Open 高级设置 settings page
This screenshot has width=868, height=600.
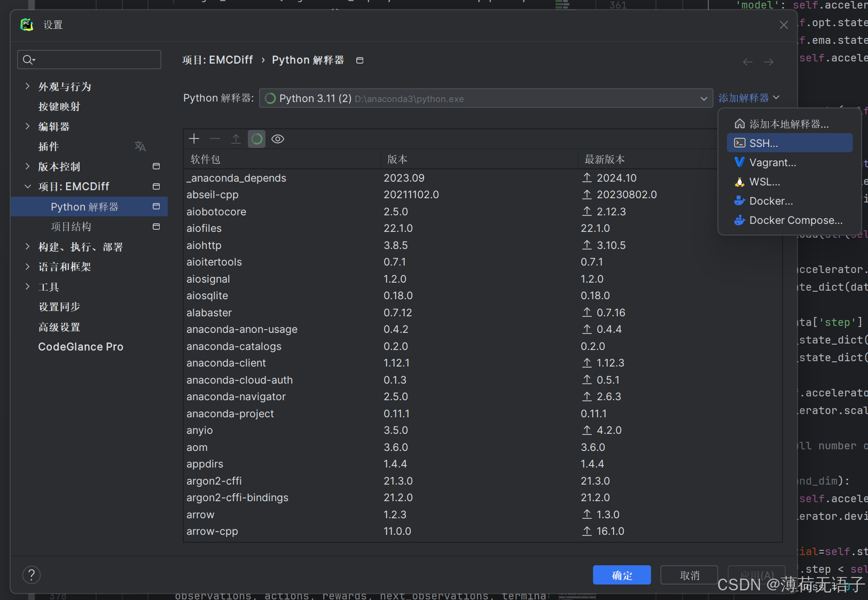point(59,327)
